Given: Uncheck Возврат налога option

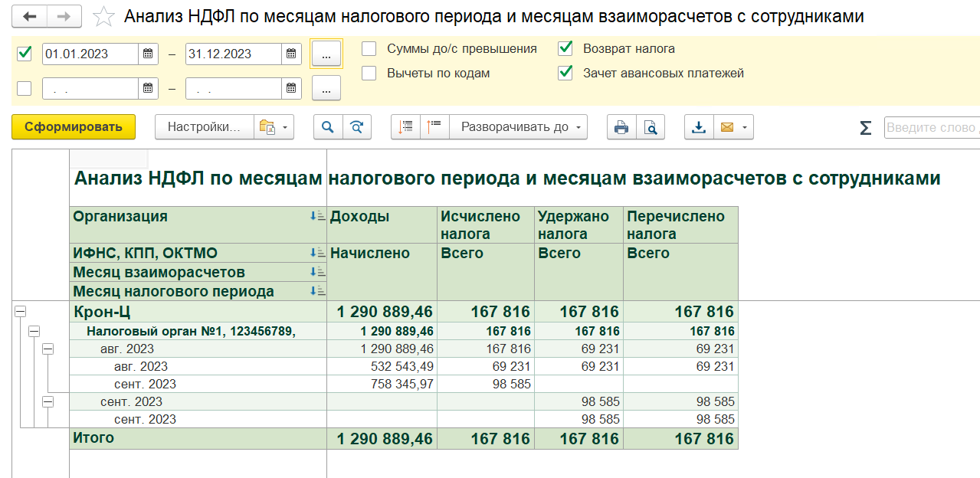Looking at the screenshot, I should pyautogui.click(x=565, y=48).
